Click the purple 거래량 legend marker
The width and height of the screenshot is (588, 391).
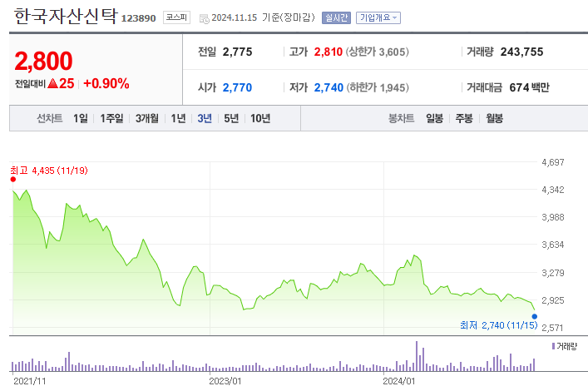tap(553, 346)
